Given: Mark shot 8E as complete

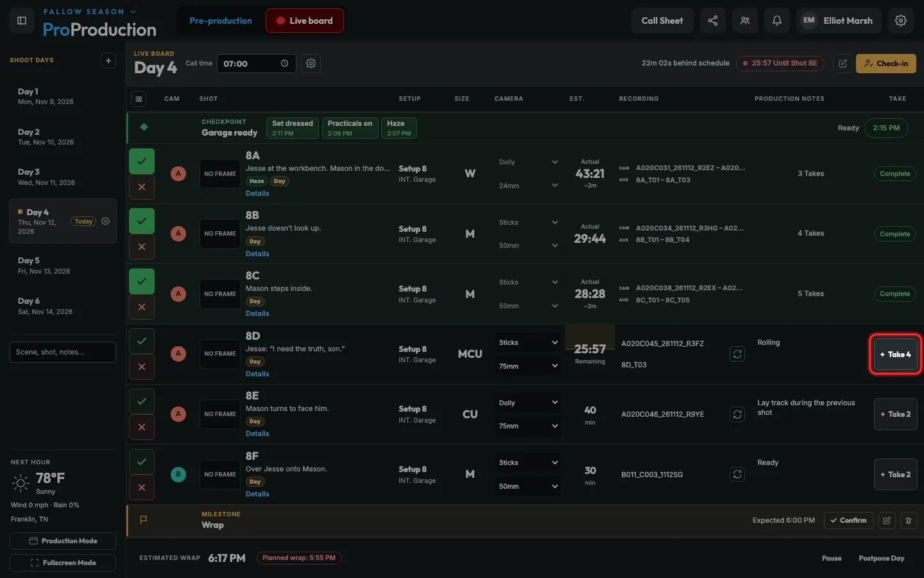Looking at the screenshot, I should [142, 401].
